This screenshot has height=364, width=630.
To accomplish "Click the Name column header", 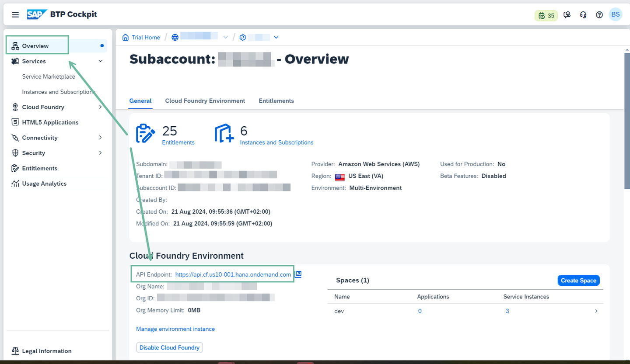I will [x=342, y=297].
